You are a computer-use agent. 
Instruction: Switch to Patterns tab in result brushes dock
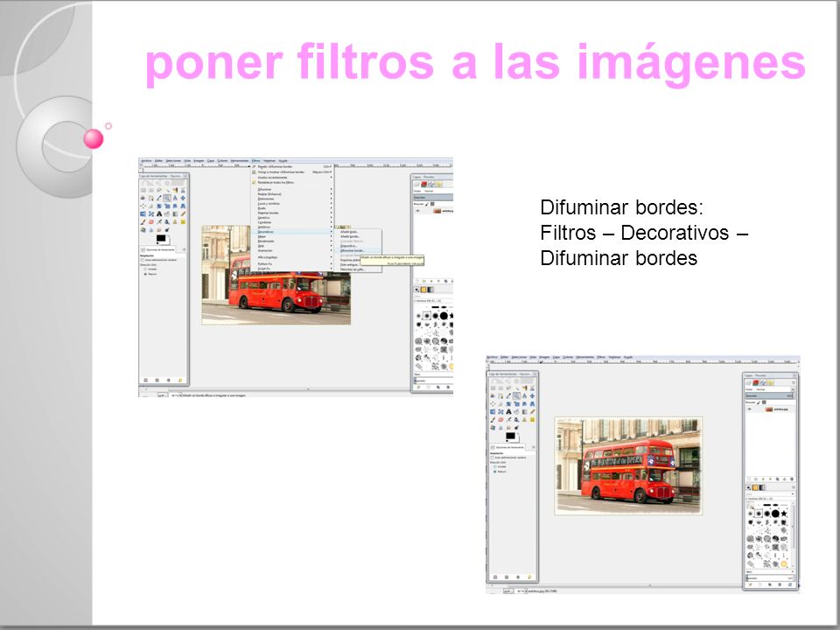tap(755, 487)
